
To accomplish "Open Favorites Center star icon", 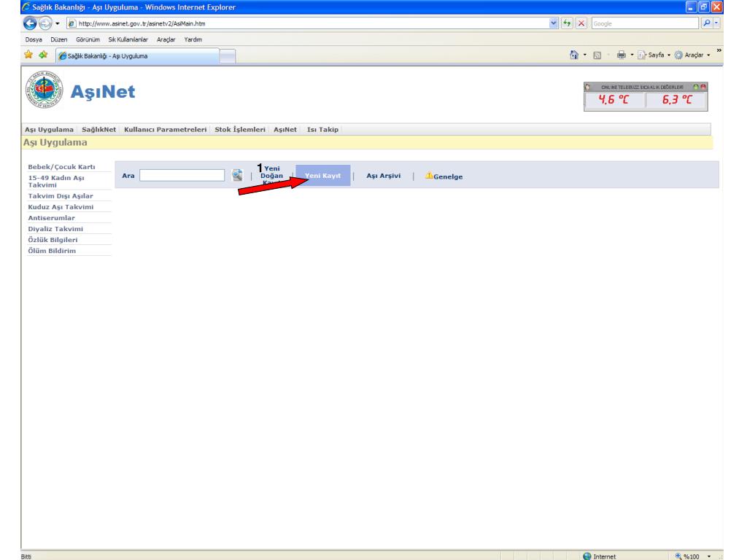I will coord(28,55).
